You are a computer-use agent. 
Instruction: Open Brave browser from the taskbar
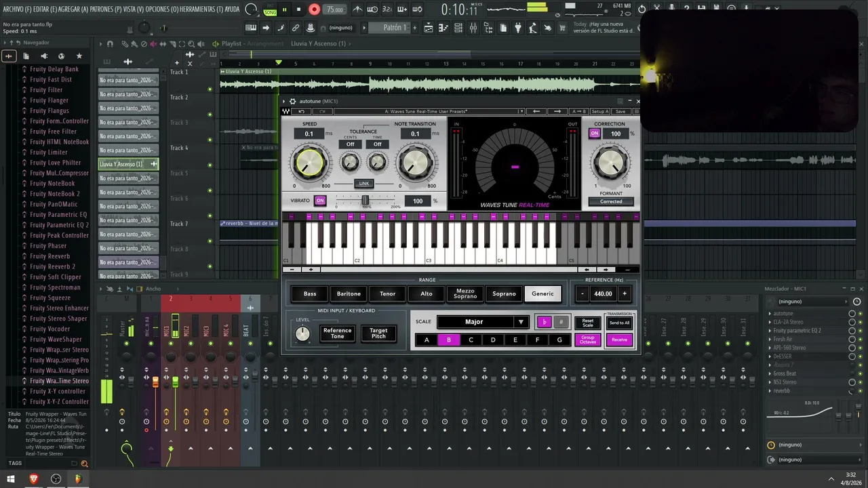pos(34,479)
